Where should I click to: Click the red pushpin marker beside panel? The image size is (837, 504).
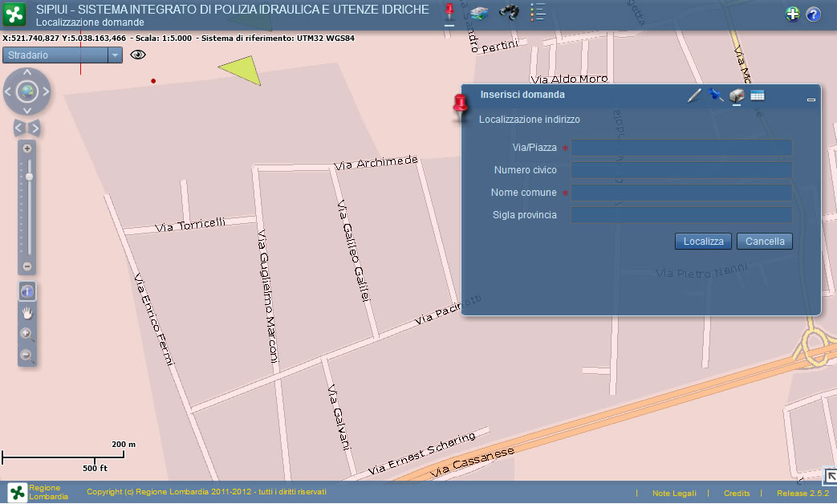460,106
